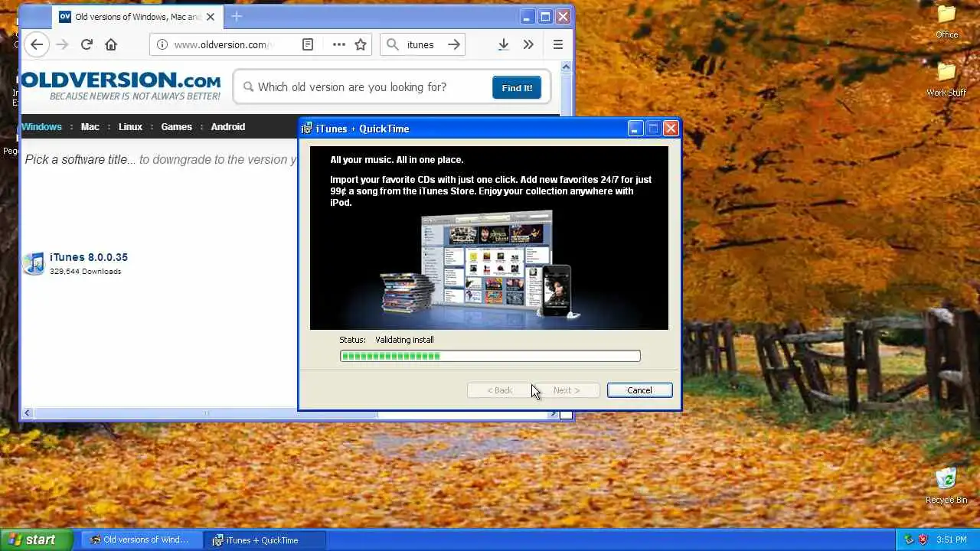Open the Mac category menu
This screenshot has width=980, height=551.
(x=90, y=127)
